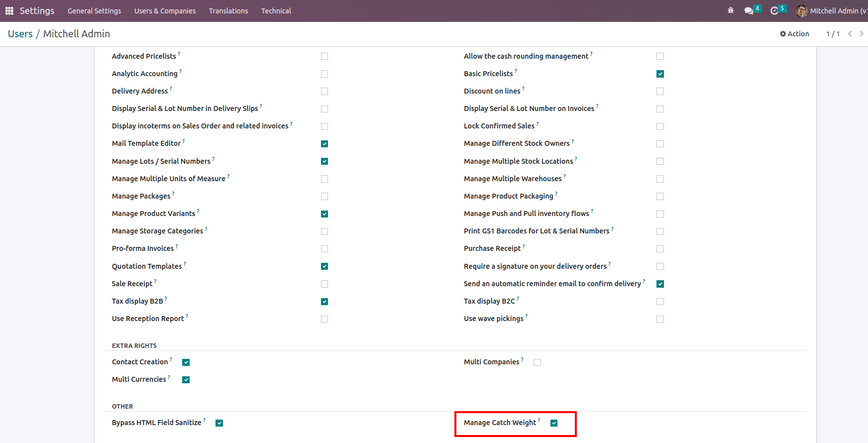The height and width of the screenshot is (443, 868).
Task: Open Translations menu
Action: (228, 11)
